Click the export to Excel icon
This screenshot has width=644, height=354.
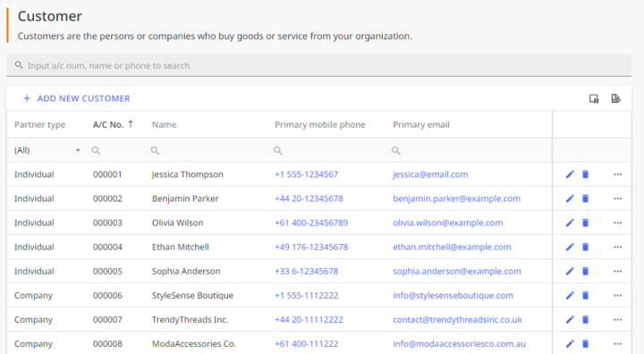click(x=615, y=98)
